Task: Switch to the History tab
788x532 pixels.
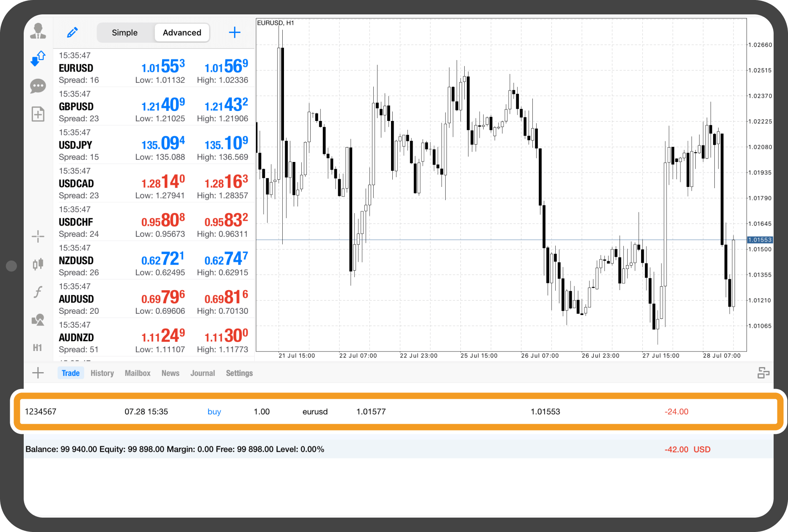Action: pyautogui.click(x=102, y=373)
